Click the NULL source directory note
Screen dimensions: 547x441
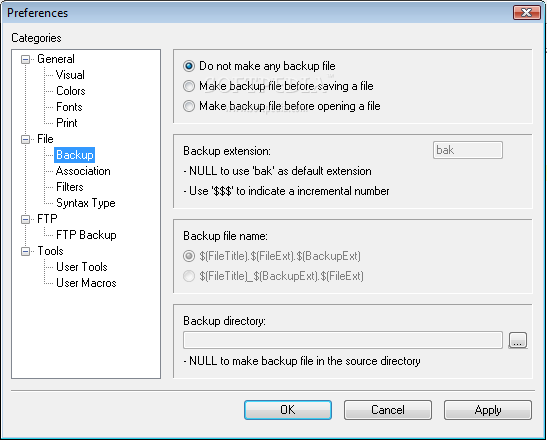tap(302, 361)
